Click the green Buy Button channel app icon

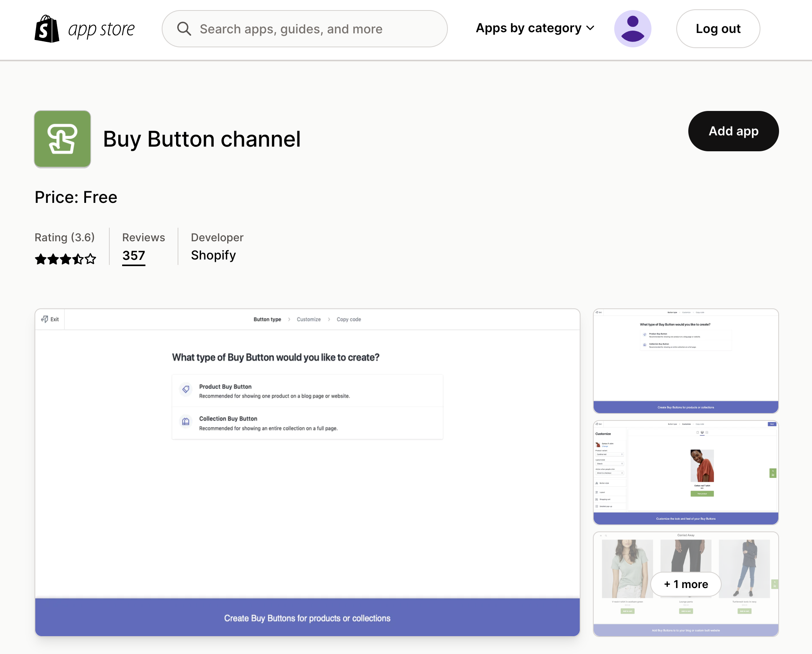tap(62, 139)
